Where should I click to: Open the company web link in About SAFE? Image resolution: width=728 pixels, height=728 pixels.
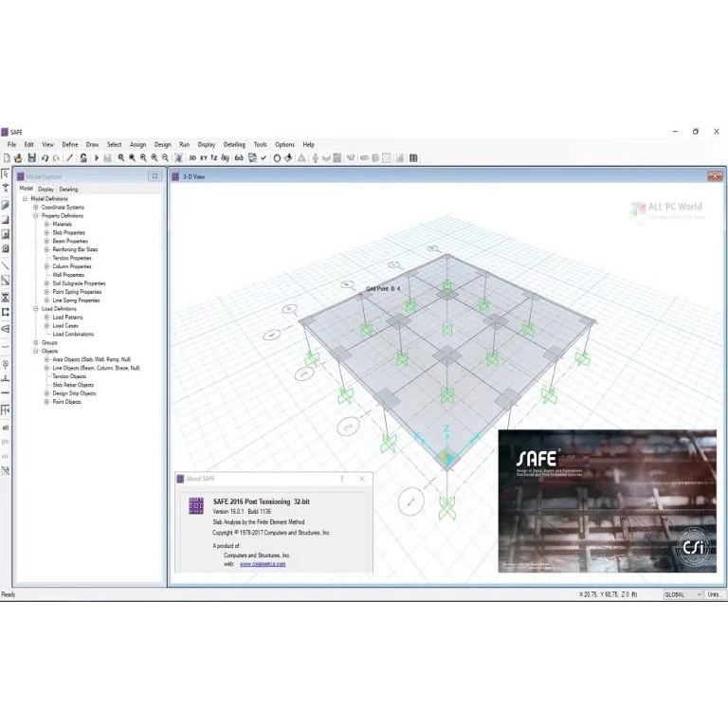pyautogui.click(x=263, y=564)
